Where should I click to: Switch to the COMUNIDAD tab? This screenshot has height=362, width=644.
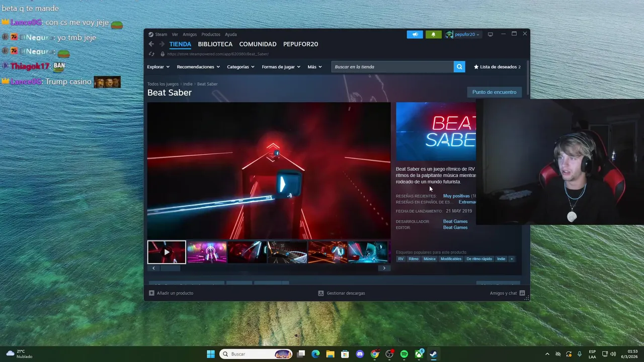[x=258, y=44]
